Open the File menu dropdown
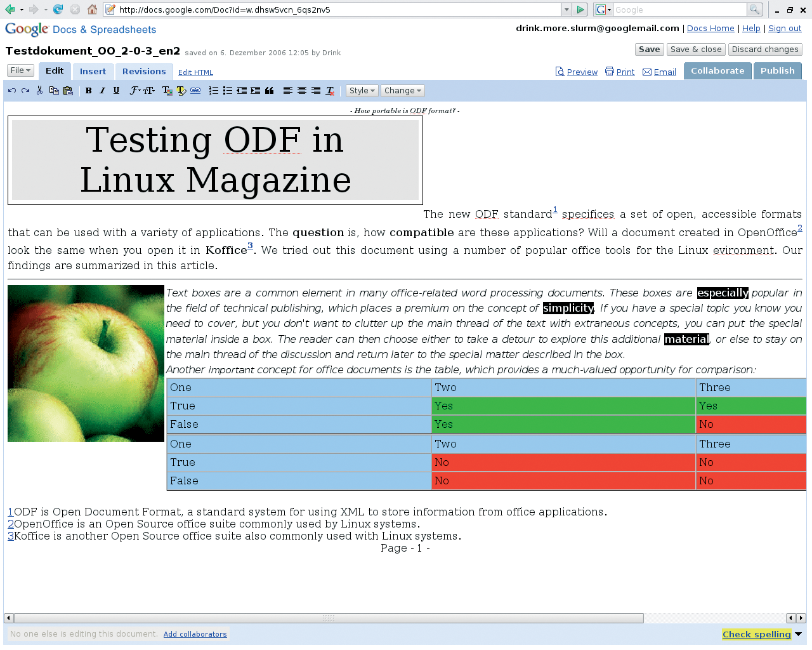Image resolution: width=812 pixels, height=650 pixels. tap(20, 70)
